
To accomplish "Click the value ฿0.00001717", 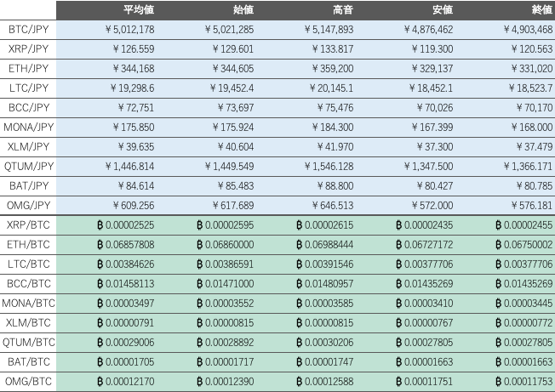I will point(225,361).
